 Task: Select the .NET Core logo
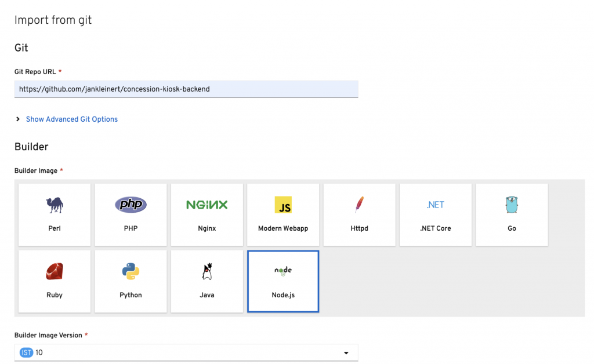coord(435,205)
